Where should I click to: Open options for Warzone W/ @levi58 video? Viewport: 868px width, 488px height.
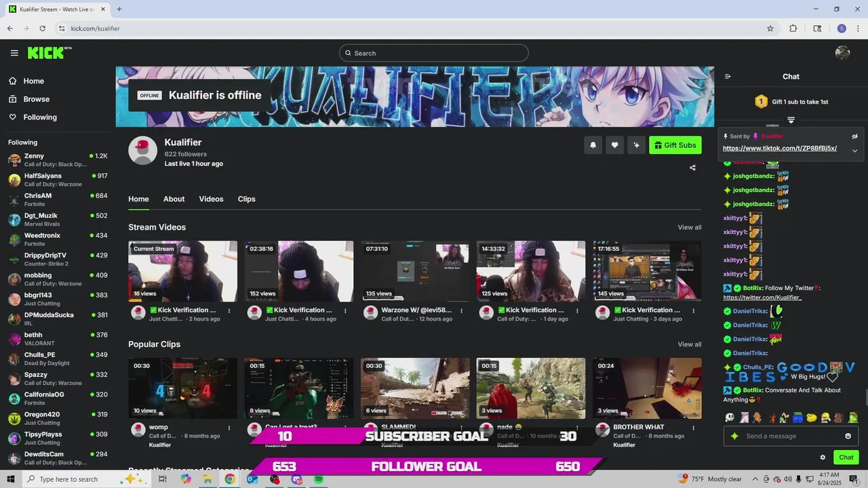(461, 310)
